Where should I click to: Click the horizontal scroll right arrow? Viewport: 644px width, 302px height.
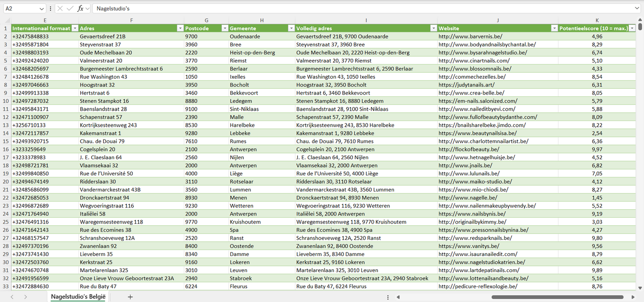pos(633,297)
